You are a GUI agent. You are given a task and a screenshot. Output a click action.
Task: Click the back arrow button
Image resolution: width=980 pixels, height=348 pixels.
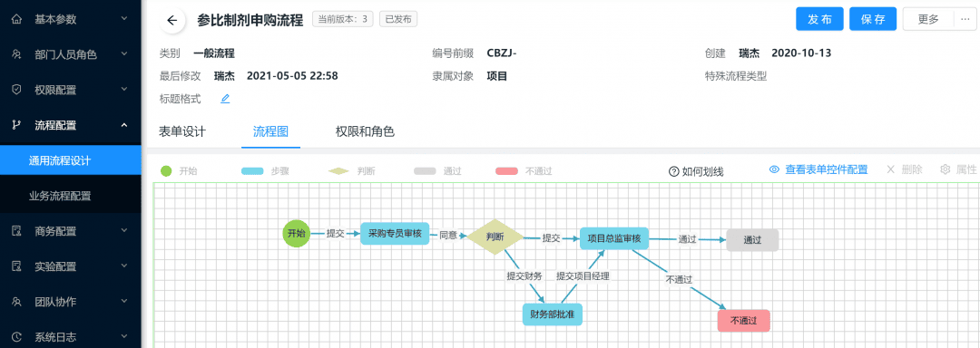172,20
